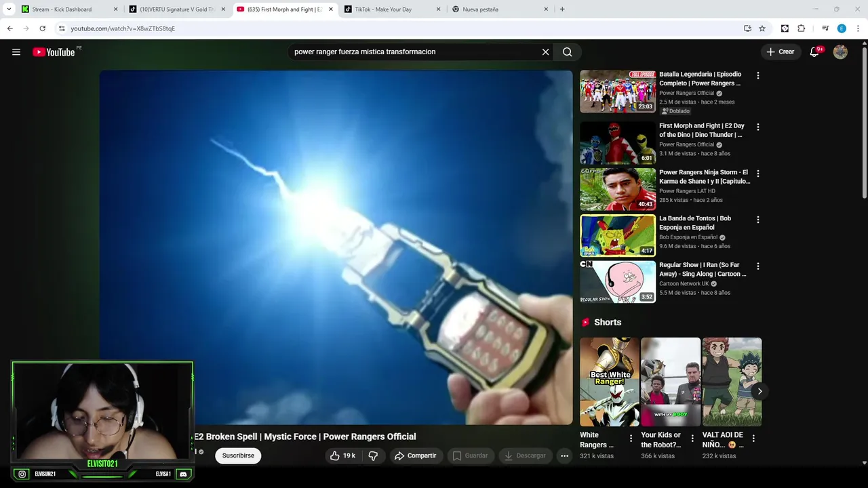Open a new browser tab

pos(562,9)
